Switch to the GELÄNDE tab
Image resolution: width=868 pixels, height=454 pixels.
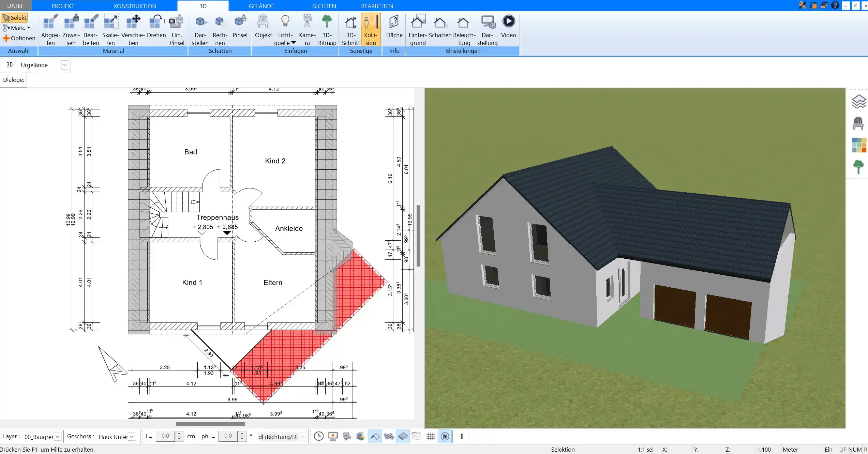[261, 6]
